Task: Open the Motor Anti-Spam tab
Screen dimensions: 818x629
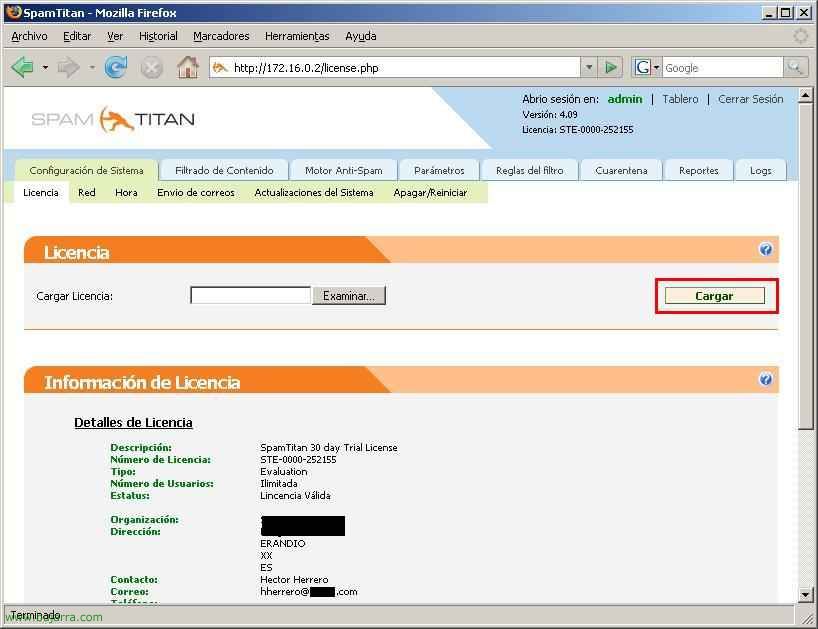Action: point(344,171)
